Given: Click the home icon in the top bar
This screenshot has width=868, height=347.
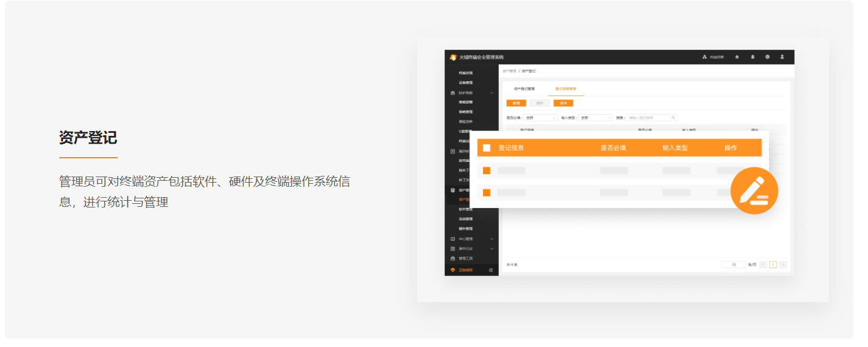Looking at the screenshot, I should [x=737, y=57].
